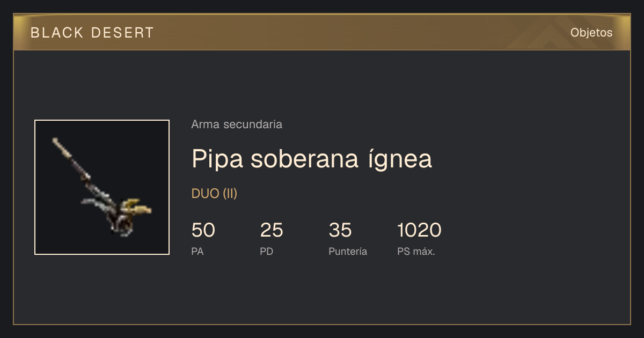The image size is (644, 338).
Task: Click the PD value 25
Action: [x=272, y=230]
